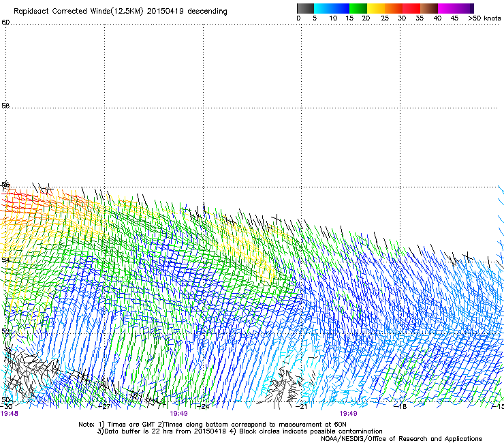Select the 'Data buffer is 22 hrs' note
504x443 pixels.
pyautogui.click(x=162, y=431)
